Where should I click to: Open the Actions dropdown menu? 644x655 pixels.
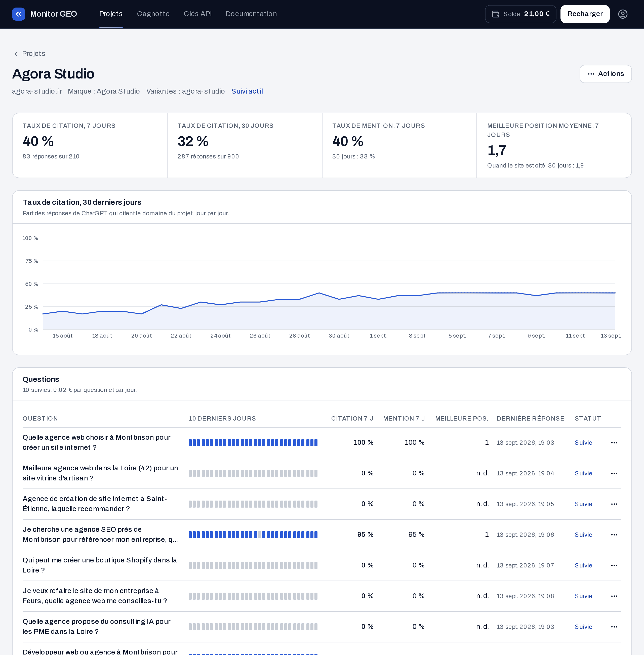pos(606,74)
